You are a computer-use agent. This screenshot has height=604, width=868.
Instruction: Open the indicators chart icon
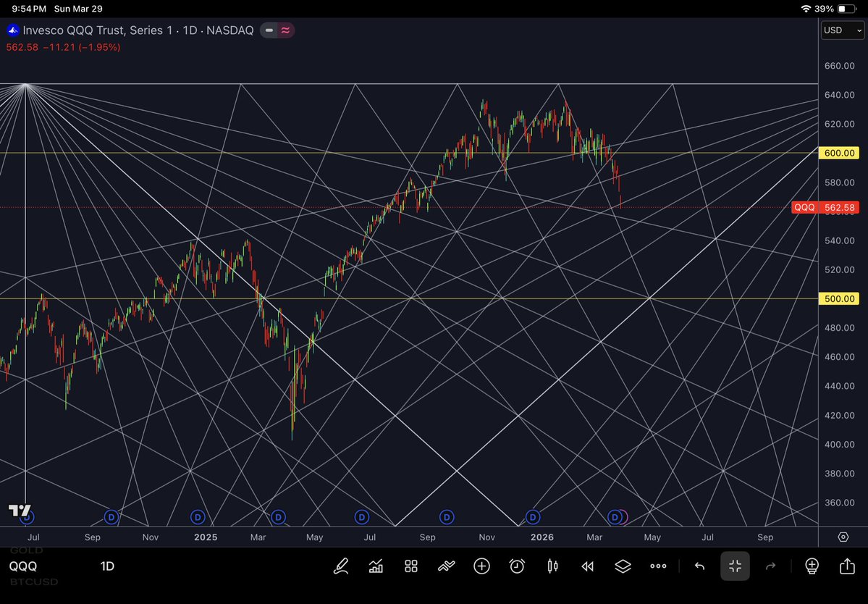(x=376, y=566)
